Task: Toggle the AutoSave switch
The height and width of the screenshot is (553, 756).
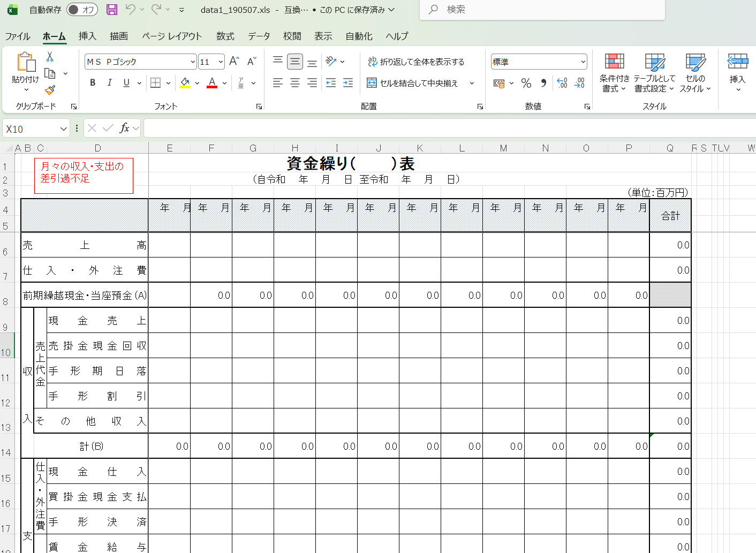Action: coord(81,10)
